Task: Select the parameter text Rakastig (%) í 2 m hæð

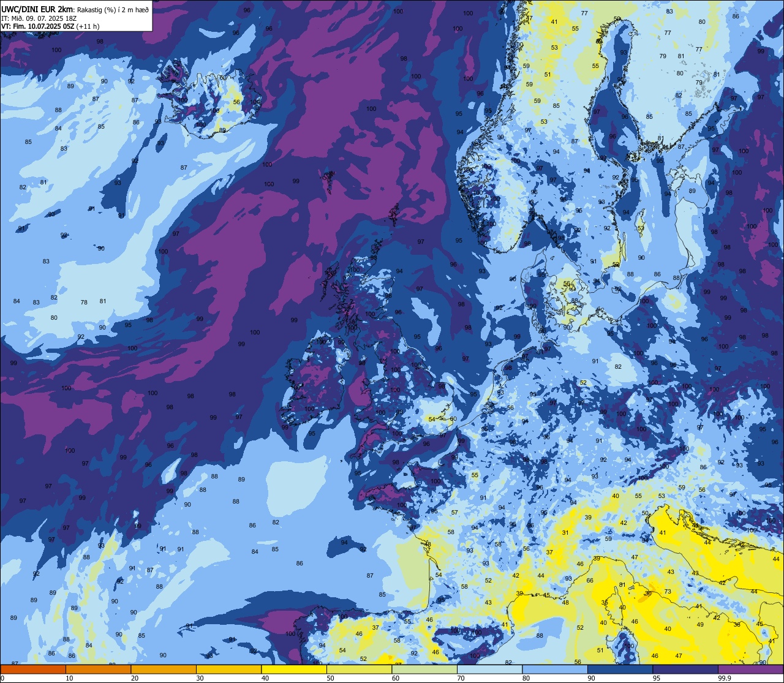Action: [x=113, y=10]
